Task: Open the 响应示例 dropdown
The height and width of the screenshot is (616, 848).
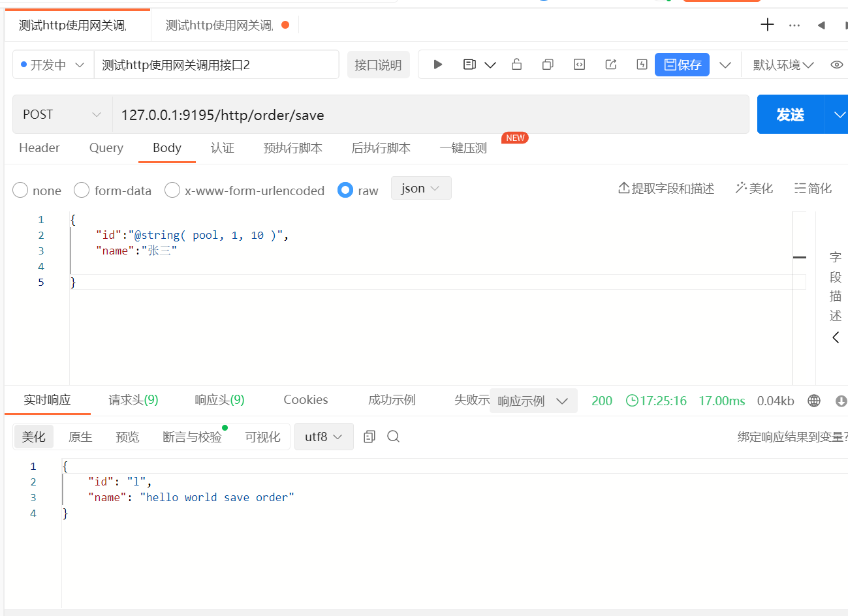Action: tap(533, 401)
